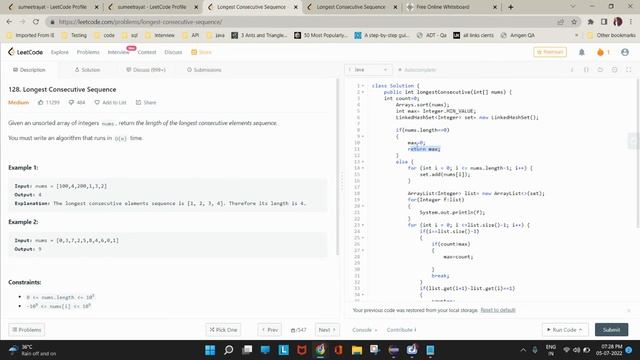The height and width of the screenshot is (360, 640).
Task: Open Windows taskbar search
Action: (229, 350)
